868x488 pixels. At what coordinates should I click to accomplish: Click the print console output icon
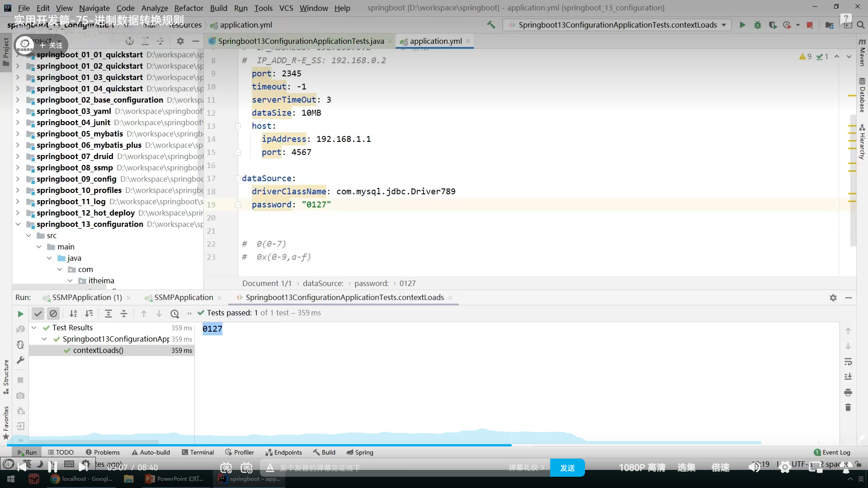(x=848, y=392)
